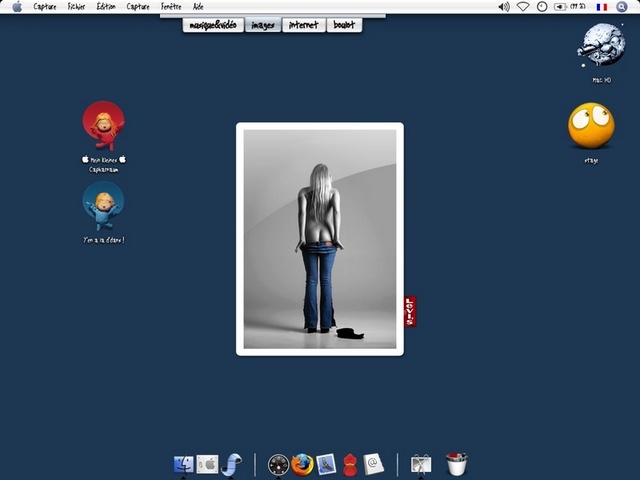The height and width of the screenshot is (480, 640).
Task: Click the Trash bin in the dock
Action: pos(457,464)
